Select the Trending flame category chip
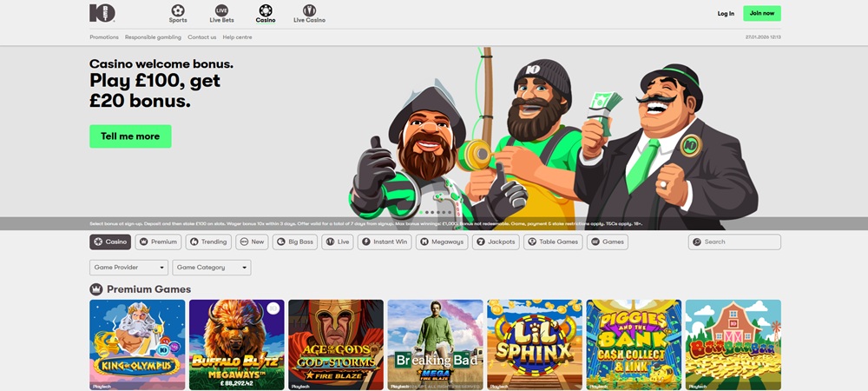This screenshot has width=868, height=391. (x=208, y=242)
